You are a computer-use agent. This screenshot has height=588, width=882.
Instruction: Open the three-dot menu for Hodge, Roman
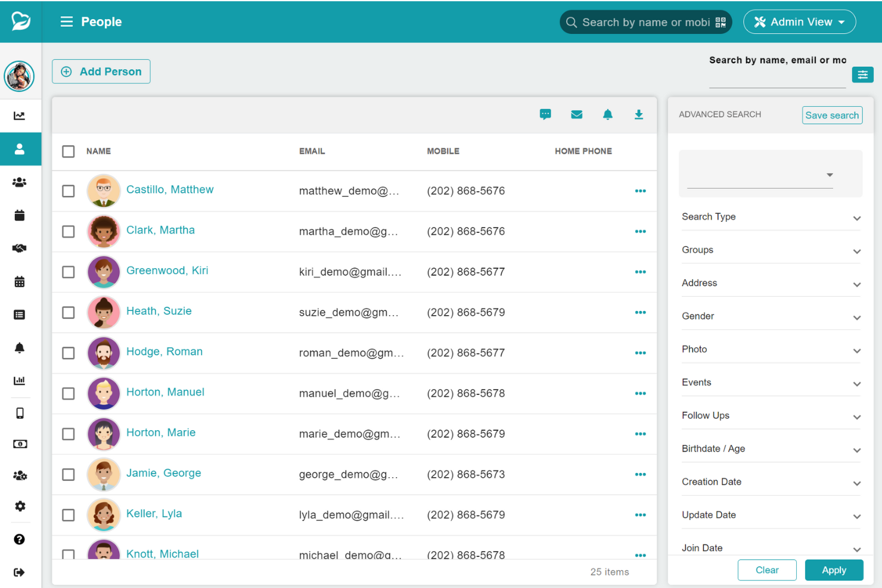(641, 353)
